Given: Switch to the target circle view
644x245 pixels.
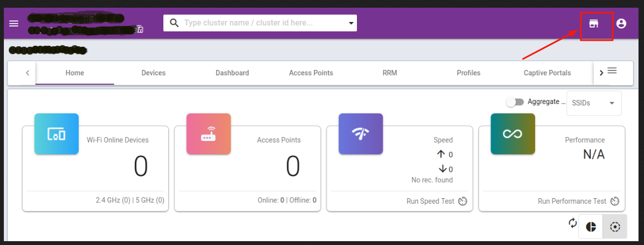Looking at the screenshot, I should point(615,226).
